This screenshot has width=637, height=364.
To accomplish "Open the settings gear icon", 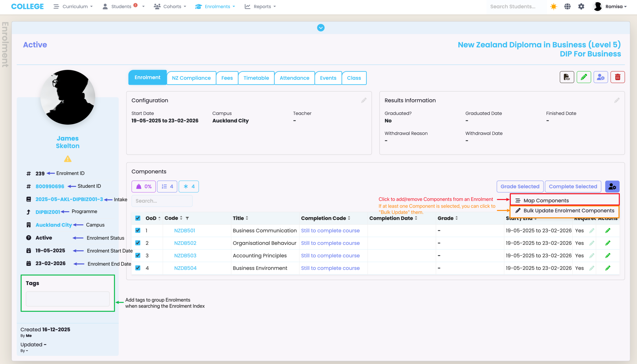I will pos(581,6).
